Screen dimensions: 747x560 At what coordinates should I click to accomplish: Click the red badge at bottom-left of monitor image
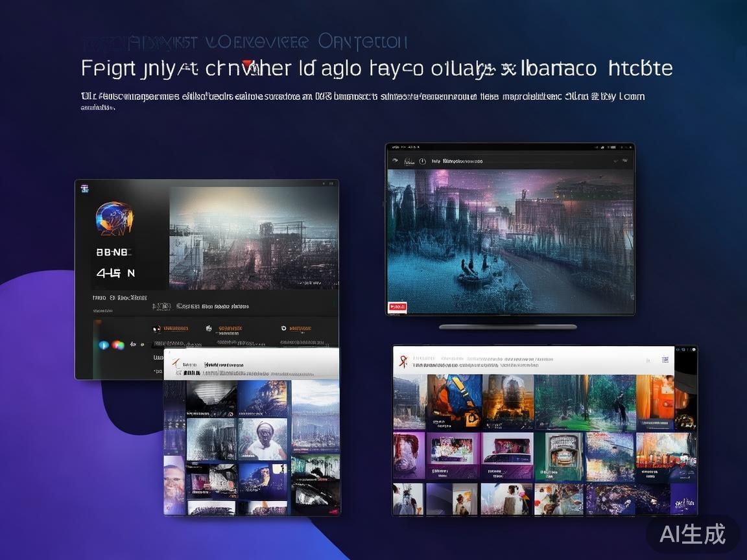pos(396,307)
